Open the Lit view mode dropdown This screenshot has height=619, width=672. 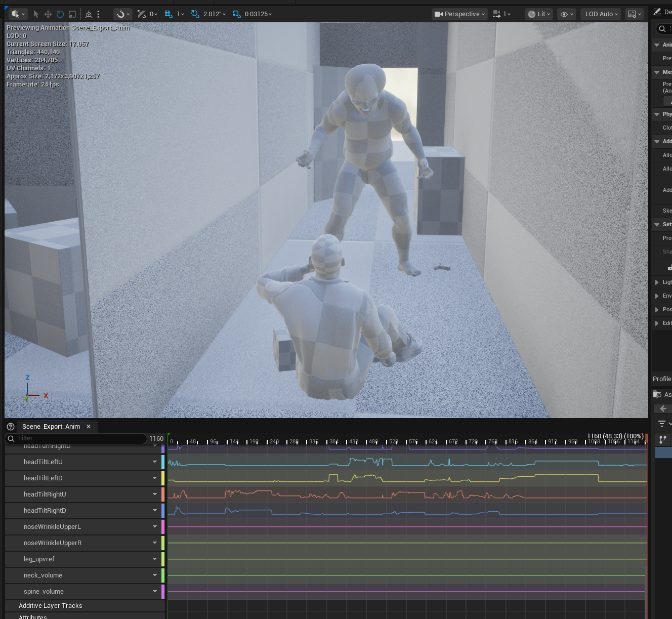click(x=538, y=14)
